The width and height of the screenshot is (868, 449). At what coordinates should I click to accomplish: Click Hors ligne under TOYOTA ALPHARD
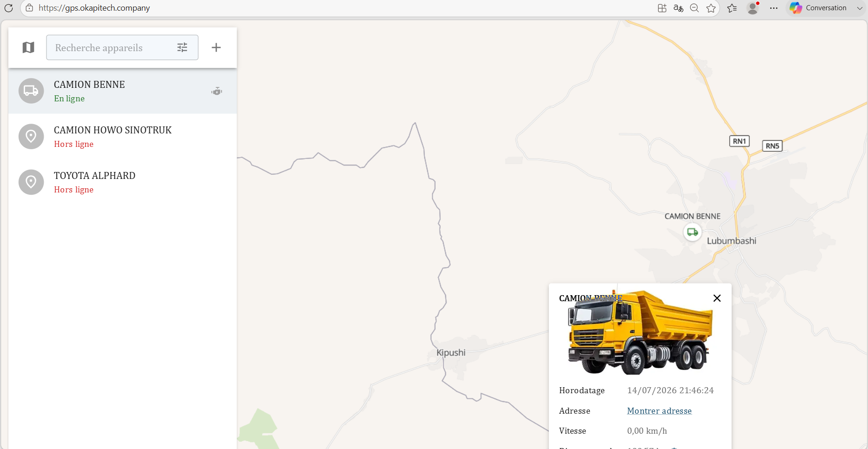coord(73,190)
